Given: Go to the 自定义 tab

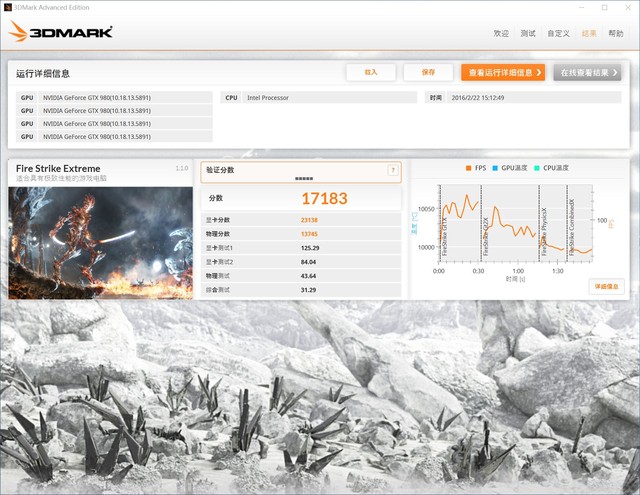Looking at the screenshot, I should [558, 33].
